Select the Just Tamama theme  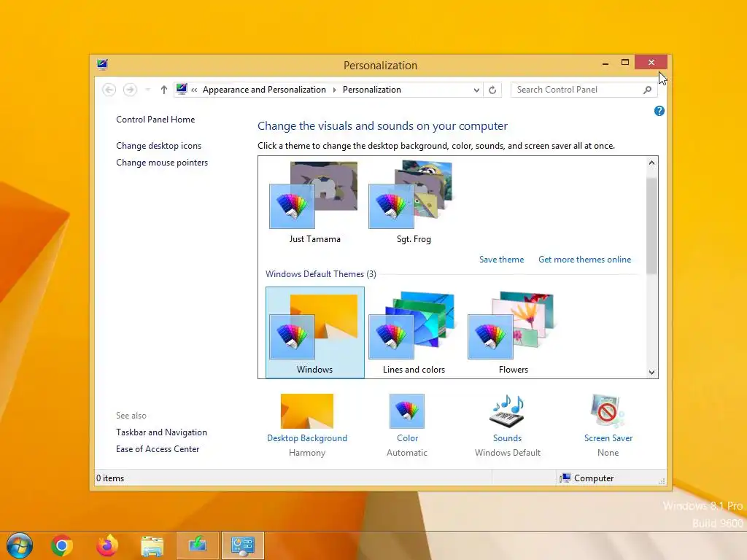[x=314, y=203]
